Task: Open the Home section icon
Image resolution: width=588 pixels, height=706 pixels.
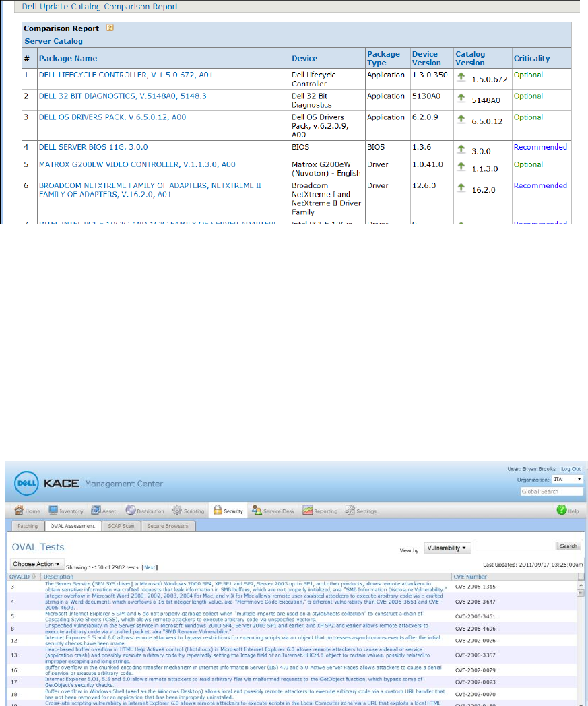Action: click(x=19, y=510)
